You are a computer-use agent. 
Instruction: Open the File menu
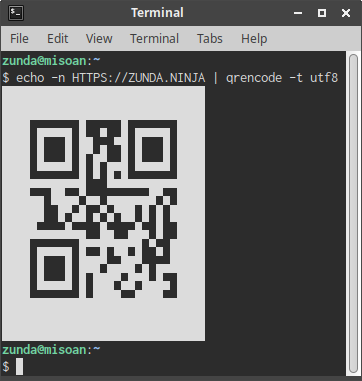[x=19, y=39]
